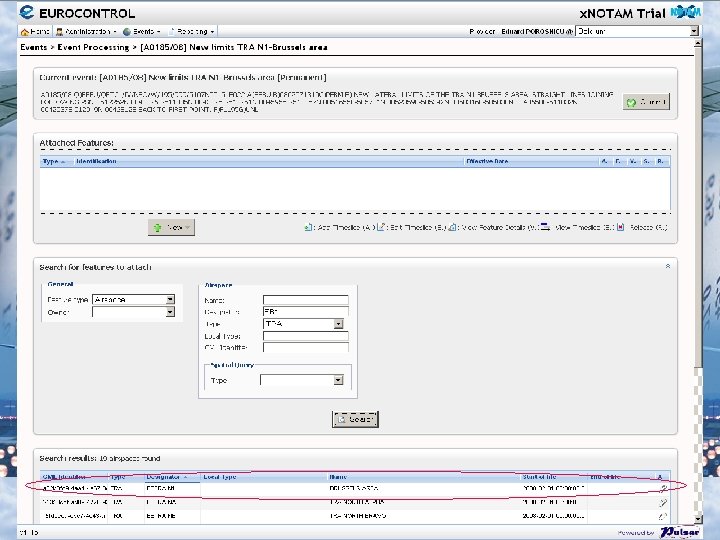Screen dimensions: 720x540
Task: Click the Add Timeslice legend icon
Action: point(308,227)
